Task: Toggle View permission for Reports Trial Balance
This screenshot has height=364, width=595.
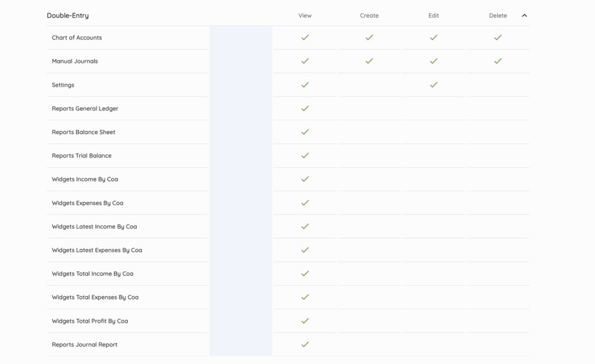Action: click(x=304, y=155)
